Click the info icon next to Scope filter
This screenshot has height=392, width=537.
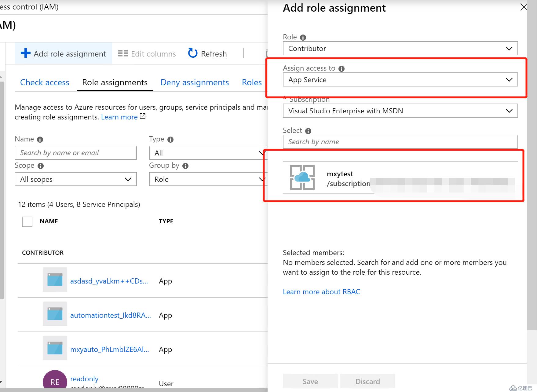41,166
